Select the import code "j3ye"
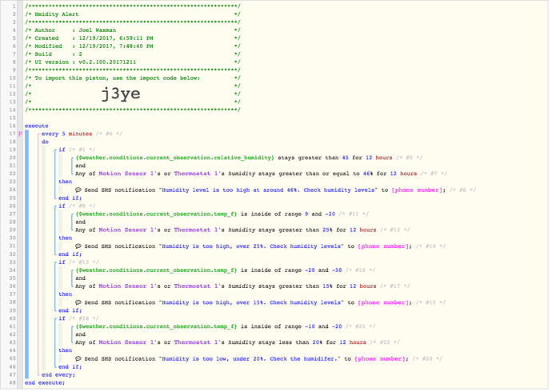 coord(121,94)
